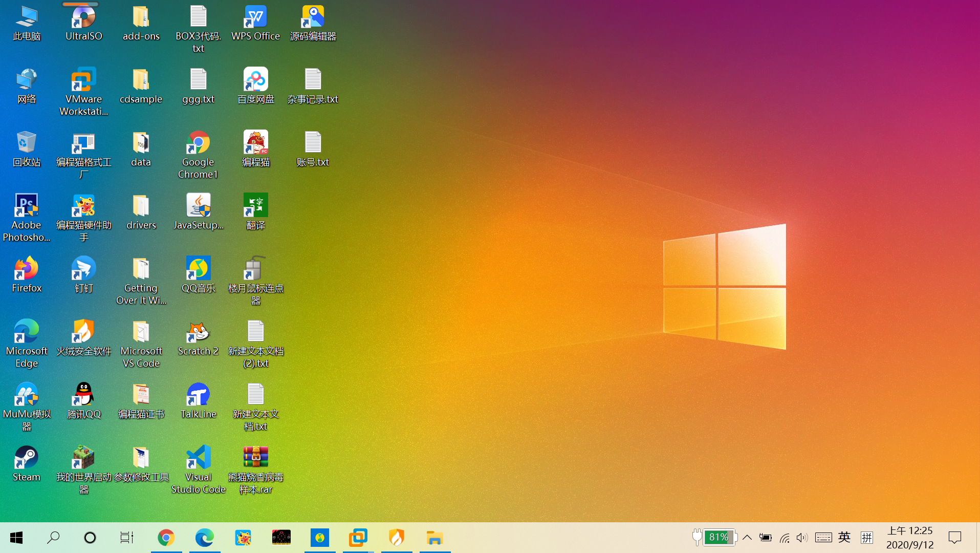Viewport: 980px width, 553px height.
Task: Select the 新建文本文档 (2).txt file
Action: pyautogui.click(x=256, y=344)
